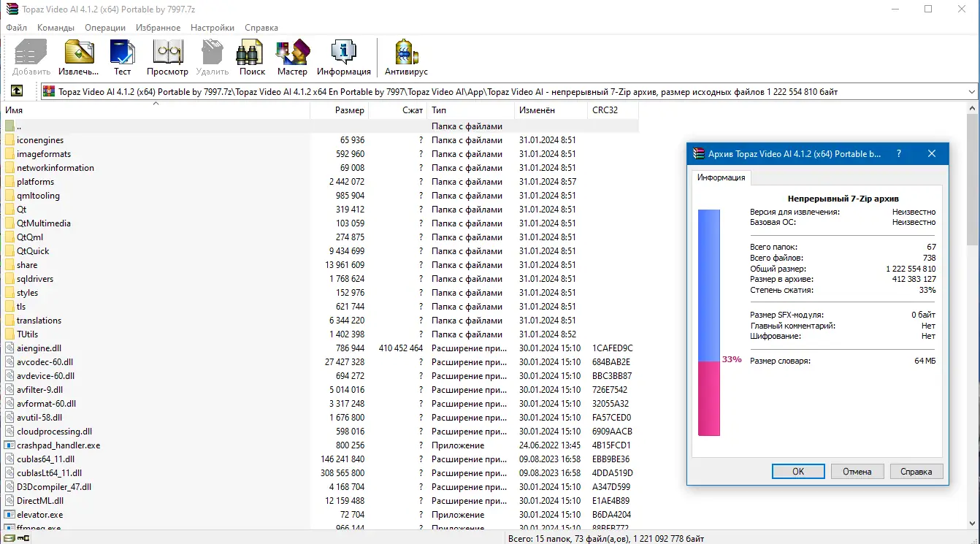Switch to the Информация tab in dialog
The image size is (980, 544).
[x=721, y=177]
